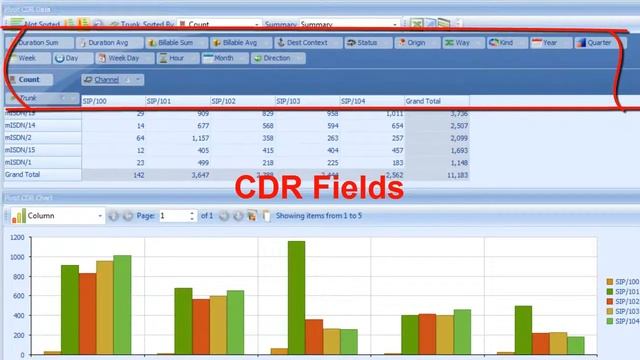Click the Trunk row field header
Viewport: 640px width, 360px height.
[42, 98]
